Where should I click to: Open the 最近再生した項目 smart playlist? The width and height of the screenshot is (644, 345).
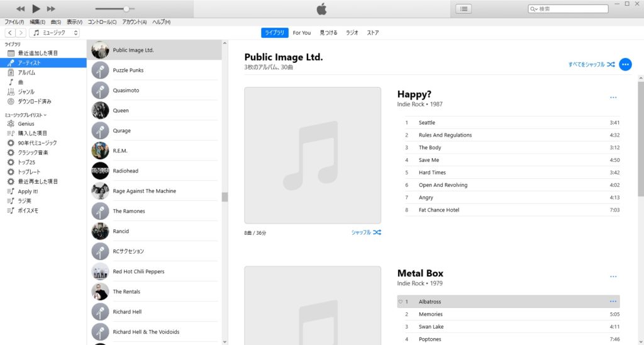[x=43, y=181]
